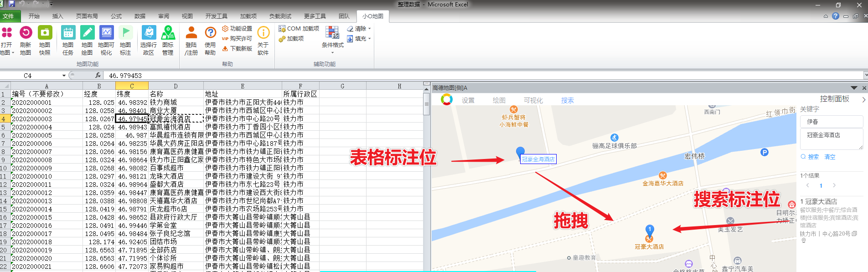The width and height of the screenshot is (868, 272).
Task: Click the 清空 clear link
Action: click(x=830, y=157)
